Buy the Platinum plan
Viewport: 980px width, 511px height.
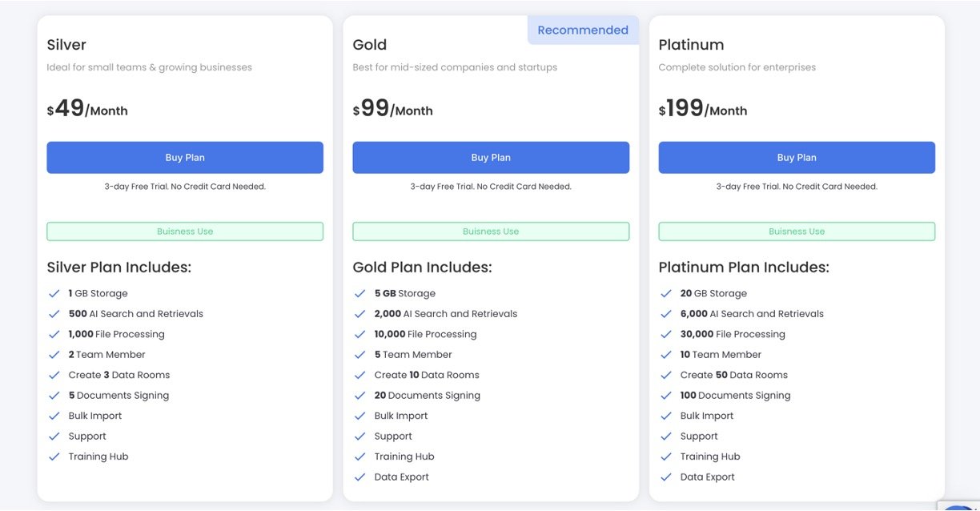(x=797, y=158)
